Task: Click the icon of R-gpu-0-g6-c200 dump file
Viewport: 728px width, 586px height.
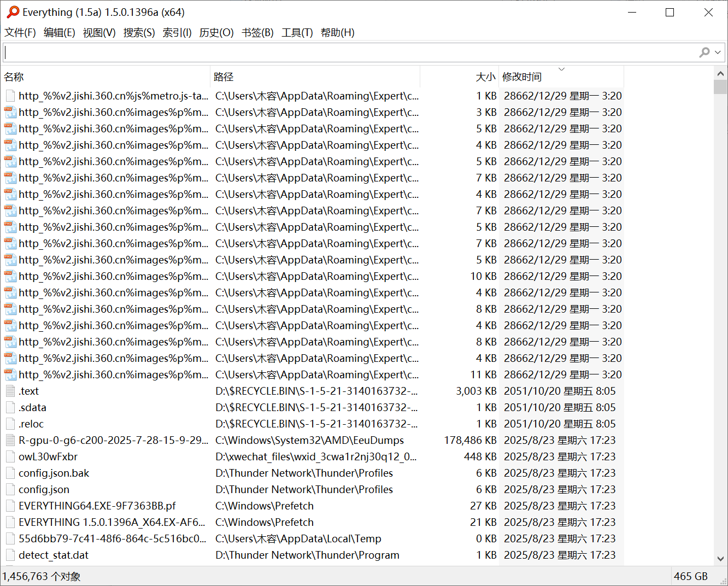Action: 10,440
